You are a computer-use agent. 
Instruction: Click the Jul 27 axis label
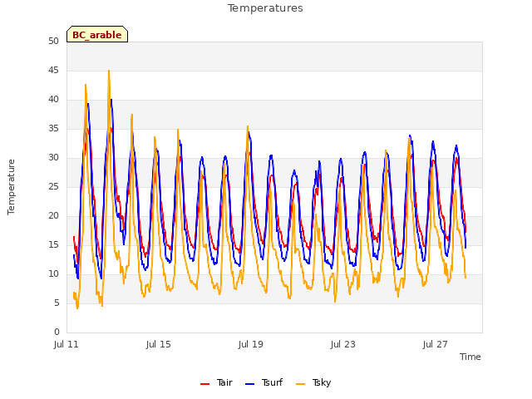pos(436,344)
